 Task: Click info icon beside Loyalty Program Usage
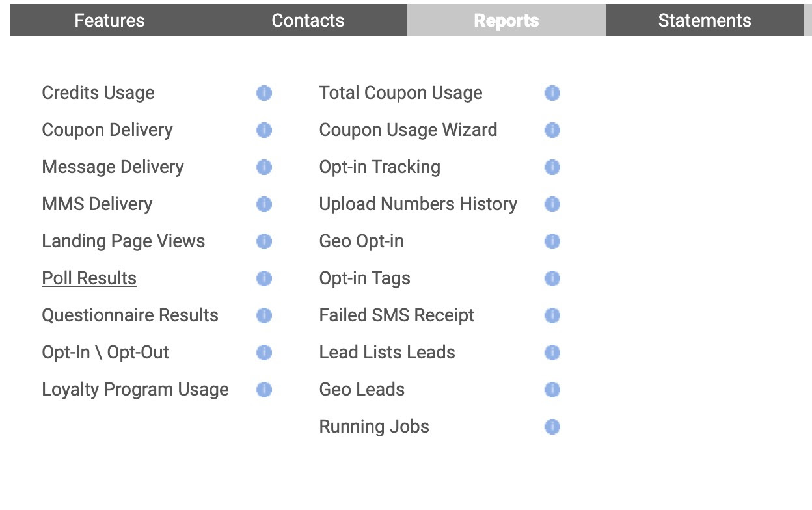click(264, 390)
